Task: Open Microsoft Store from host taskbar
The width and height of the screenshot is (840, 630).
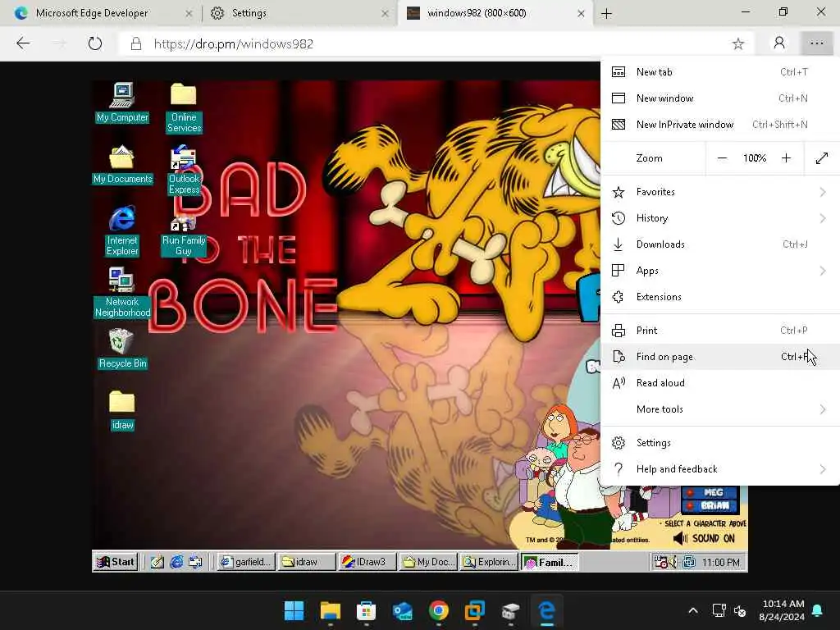Action: [367, 610]
